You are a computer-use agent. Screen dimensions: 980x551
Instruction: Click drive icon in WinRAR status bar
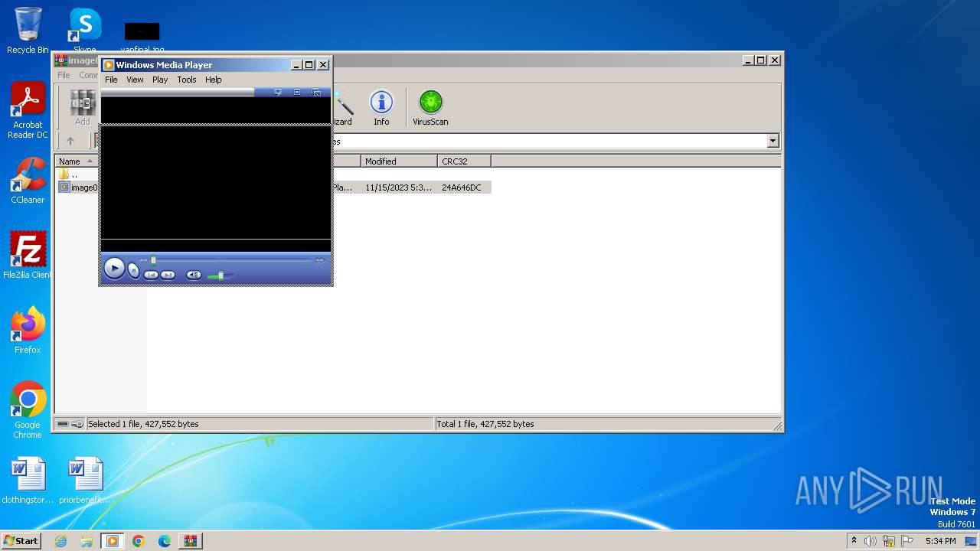tap(63, 424)
